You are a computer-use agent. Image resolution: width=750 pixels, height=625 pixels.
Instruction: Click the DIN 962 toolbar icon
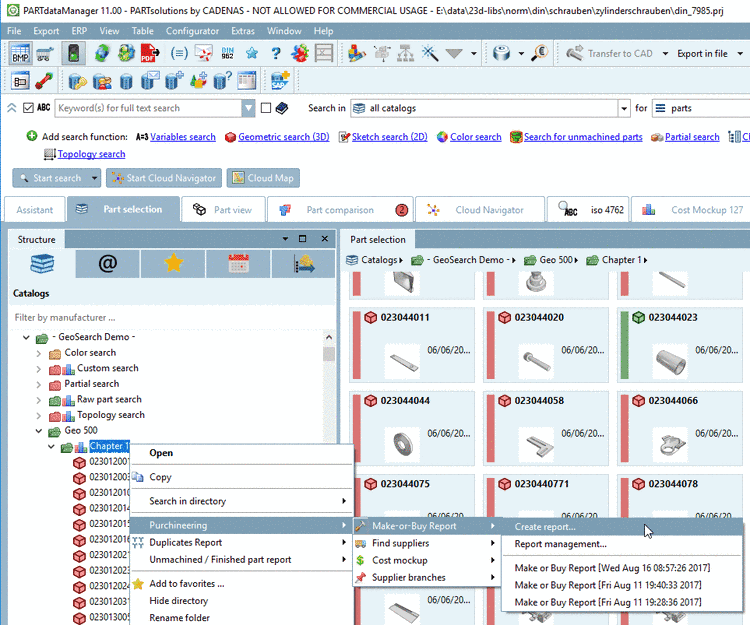(x=227, y=53)
